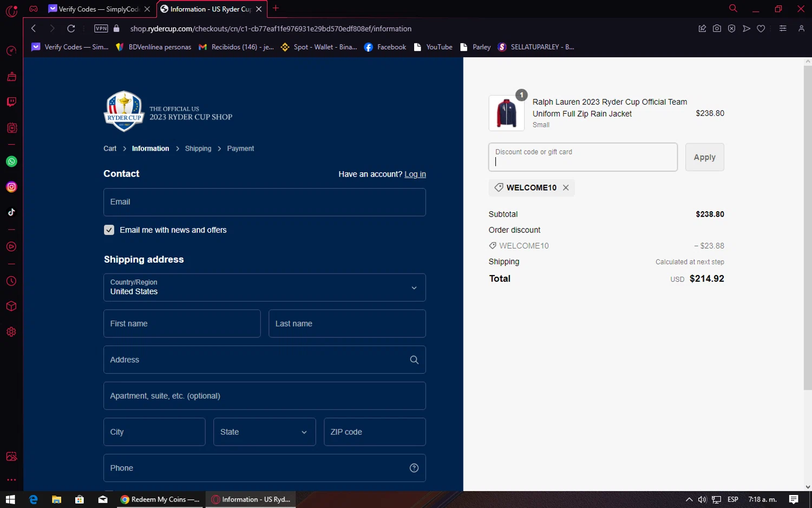The width and height of the screenshot is (812, 508).
Task: Open the YouTube bookmark
Action: click(x=433, y=47)
